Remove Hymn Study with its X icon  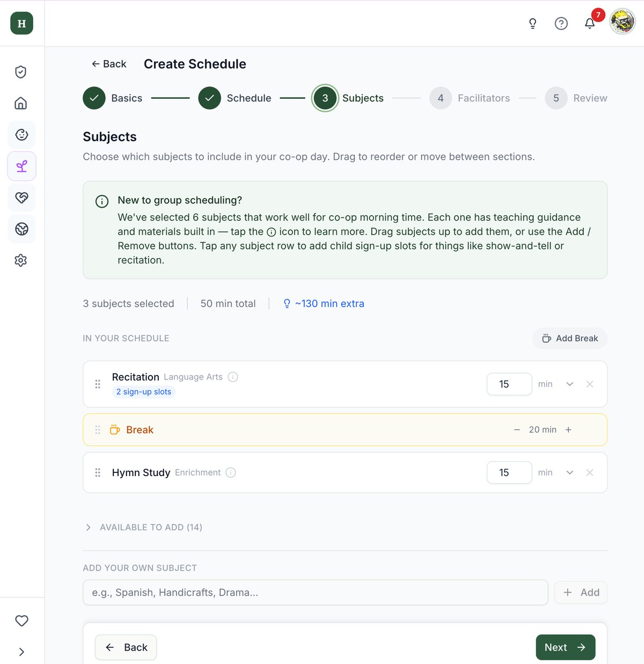point(590,472)
